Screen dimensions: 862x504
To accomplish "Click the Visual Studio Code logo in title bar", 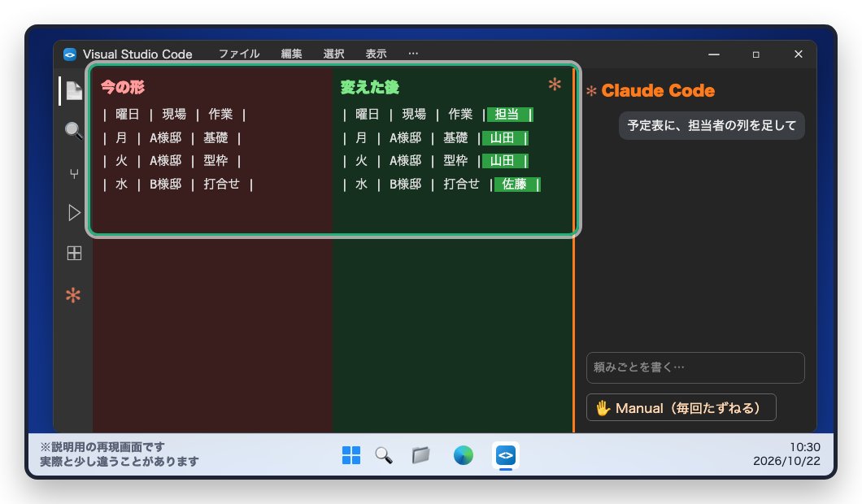I will [70, 54].
